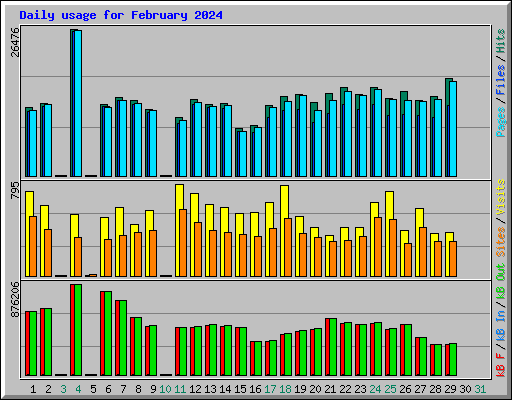The height and width of the screenshot is (400, 512).
Task: Click day label 26 on the x-axis
Action: (x=405, y=389)
